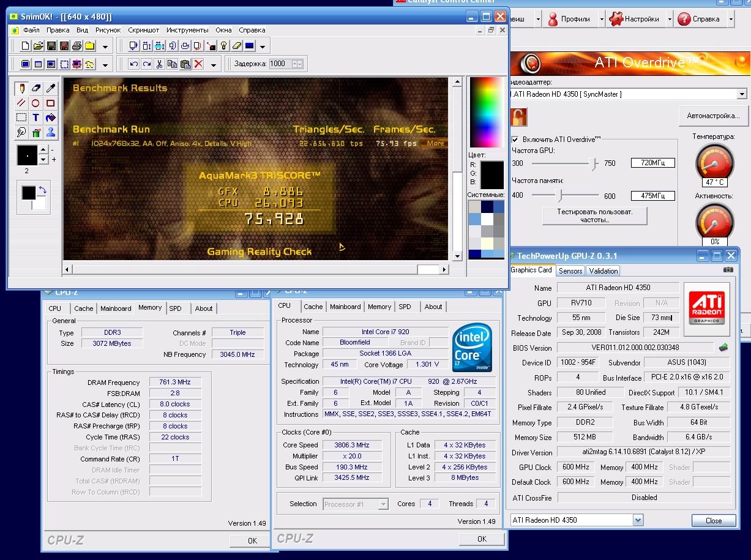
Task: Open Mainboard tab in right CPU-Z window
Action: click(x=345, y=307)
